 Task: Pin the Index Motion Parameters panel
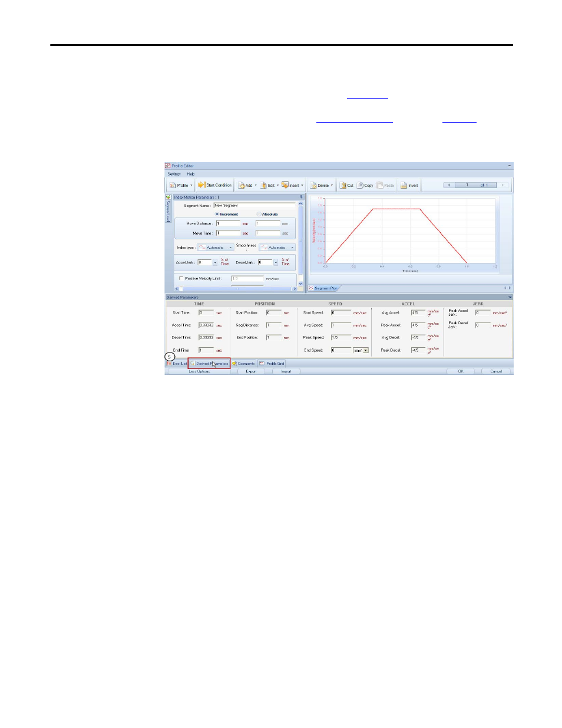(301, 197)
